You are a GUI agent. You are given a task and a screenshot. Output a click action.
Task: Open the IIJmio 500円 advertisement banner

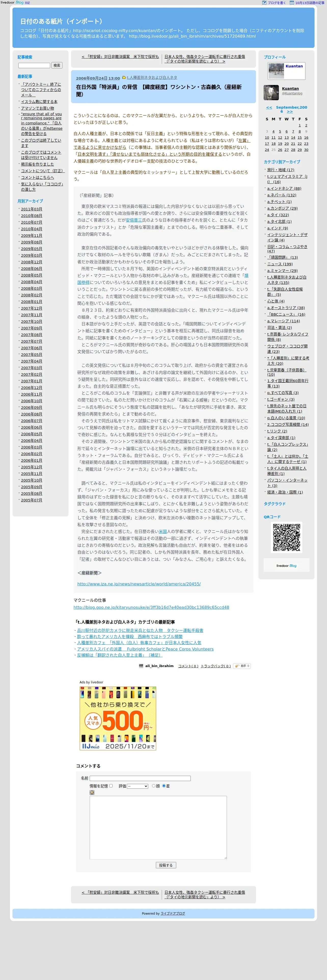(118, 718)
